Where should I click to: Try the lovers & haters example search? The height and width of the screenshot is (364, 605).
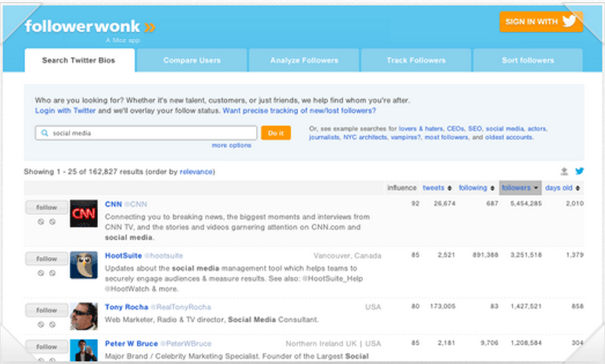click(x=421, y=129)
